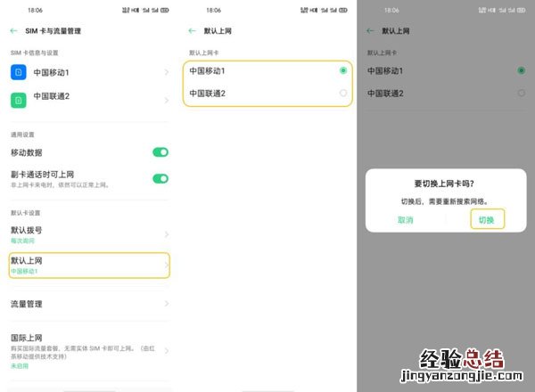The width and height of the screenshot is (535, 392).
Task: Tap back arrow on dimmed 默认上网 screen
Action: coord(370,31)
